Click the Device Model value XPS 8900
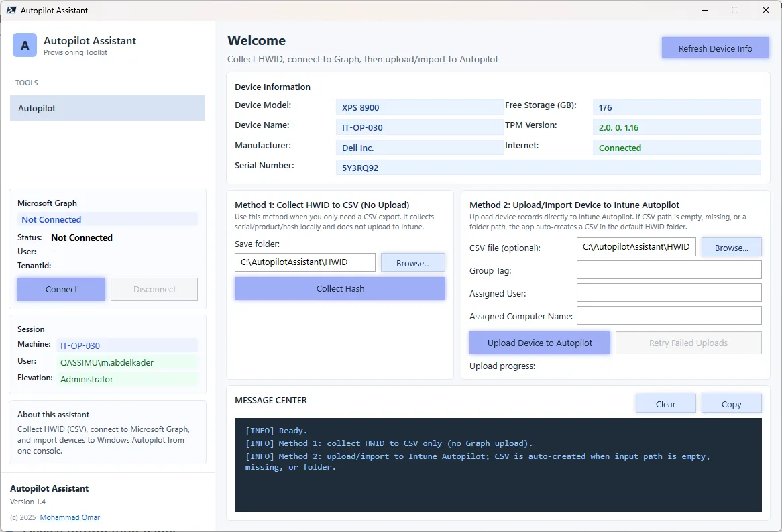782x532 pixels. coord(419,107)
